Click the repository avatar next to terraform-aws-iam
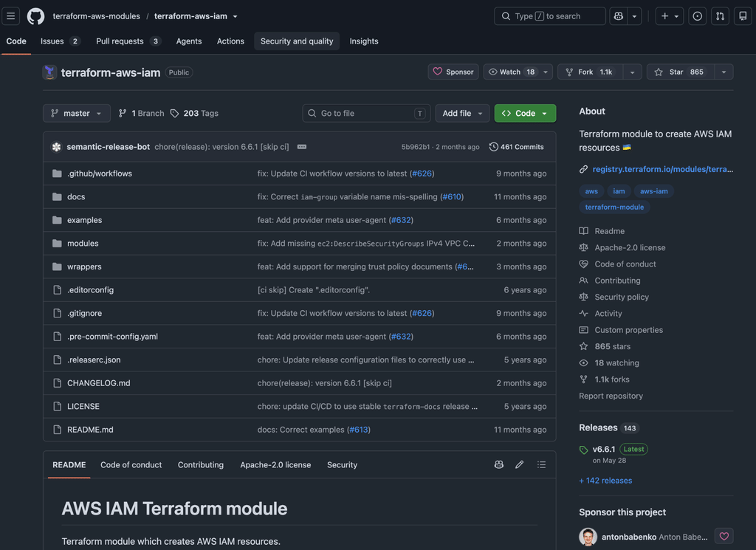This screenshot has height=550, width=756. click(49, 72)
